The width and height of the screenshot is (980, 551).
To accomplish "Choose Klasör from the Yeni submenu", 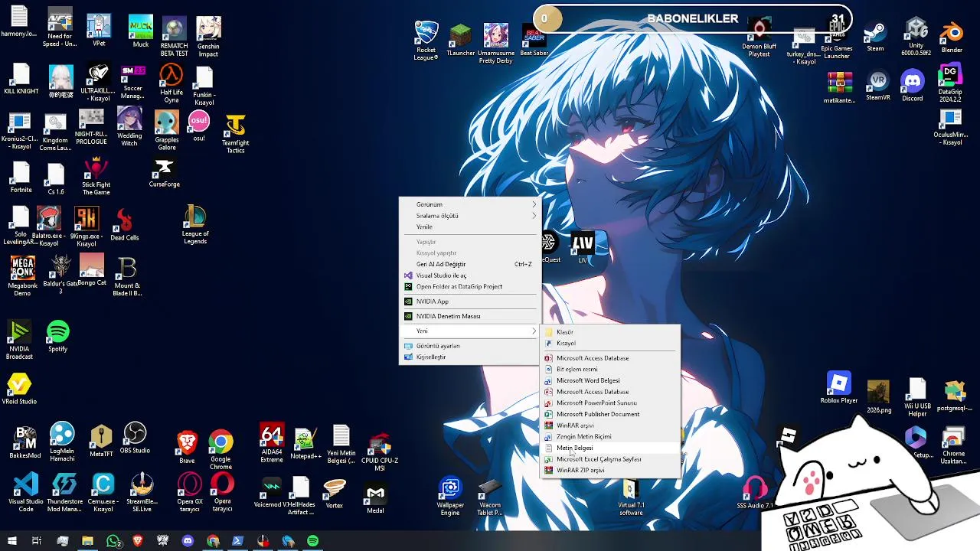I will (x=609, y=332).
